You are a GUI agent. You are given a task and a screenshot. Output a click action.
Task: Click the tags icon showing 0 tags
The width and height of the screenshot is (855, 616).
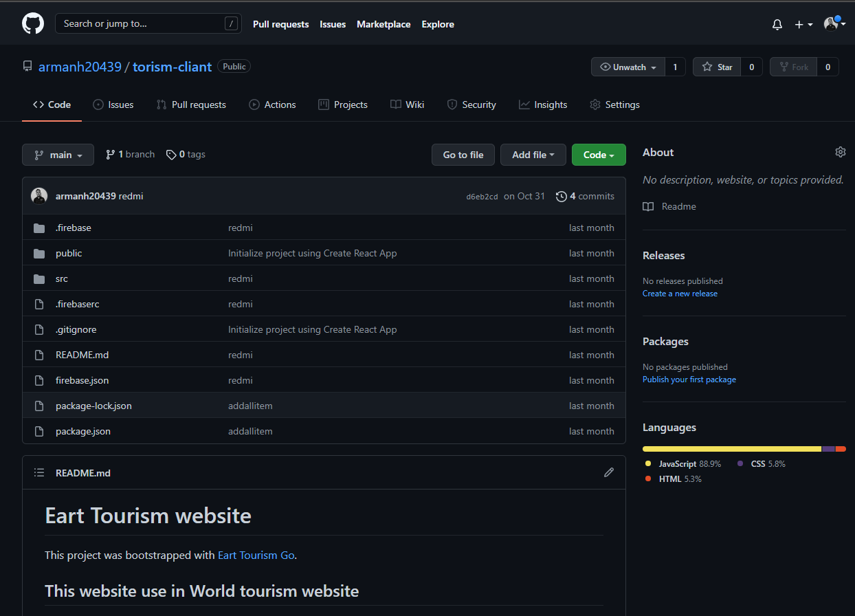(x=171, y=155)
